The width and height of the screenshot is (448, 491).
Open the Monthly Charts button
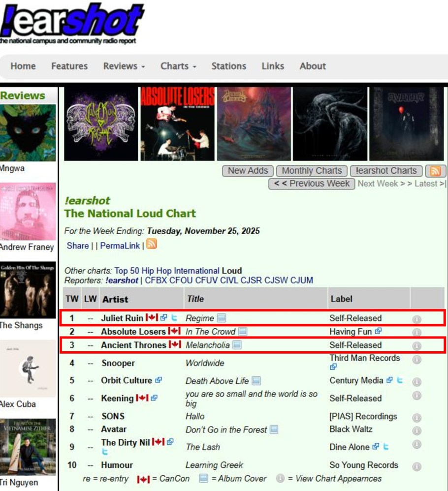tap(312, 171)
